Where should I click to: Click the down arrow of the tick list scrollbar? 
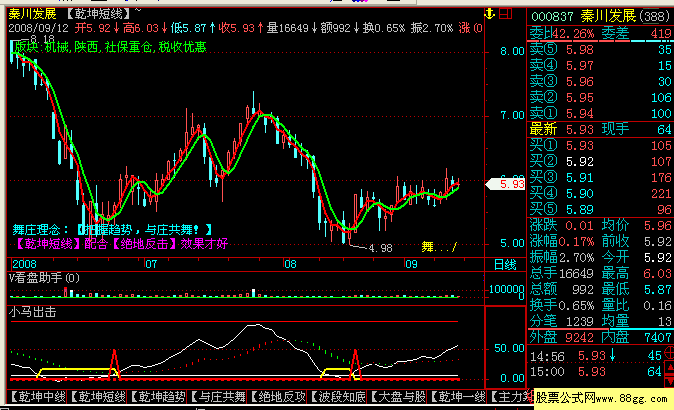click(670, 382)
